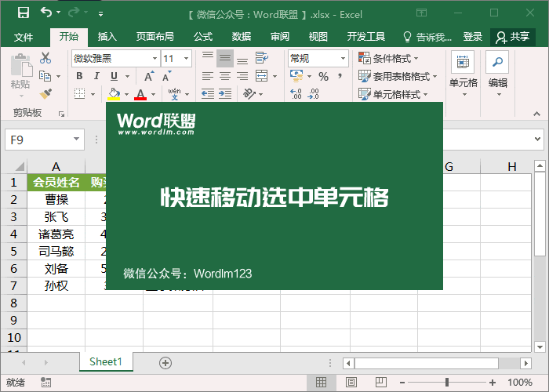This screenshot has width=549, height=392.
Task: Apply Comma style
Action: click(x=340, y=76)
